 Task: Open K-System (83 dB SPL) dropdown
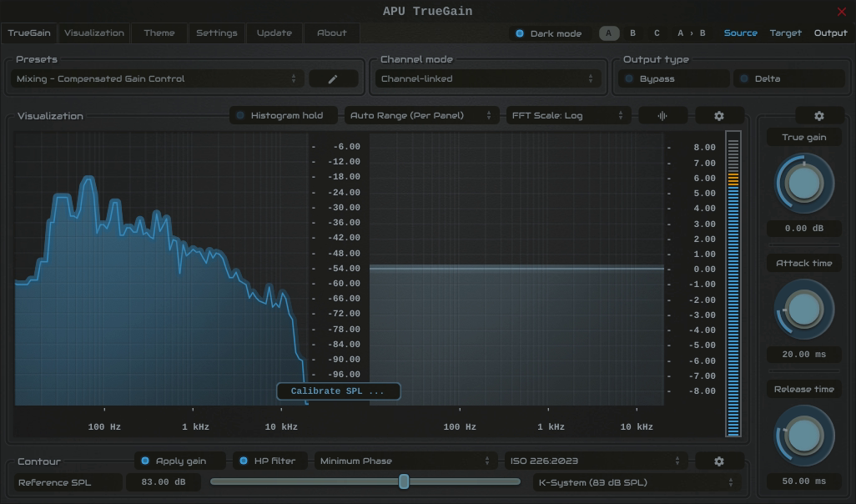(635, 482)
